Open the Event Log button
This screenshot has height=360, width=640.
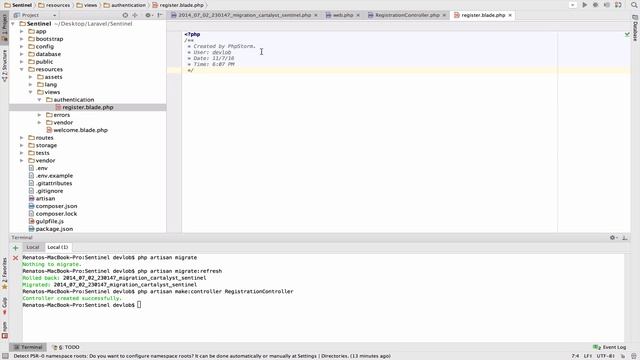(x=610, y=347)
